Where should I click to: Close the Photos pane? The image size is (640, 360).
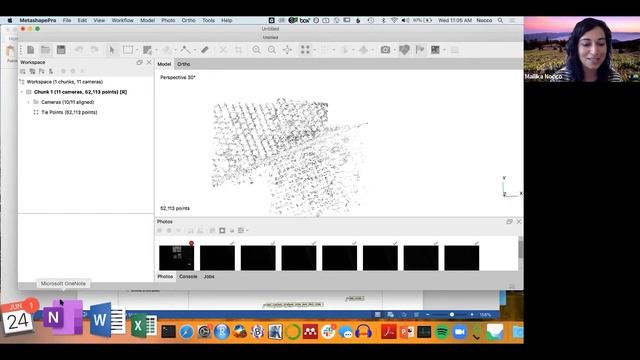point(519,222)
